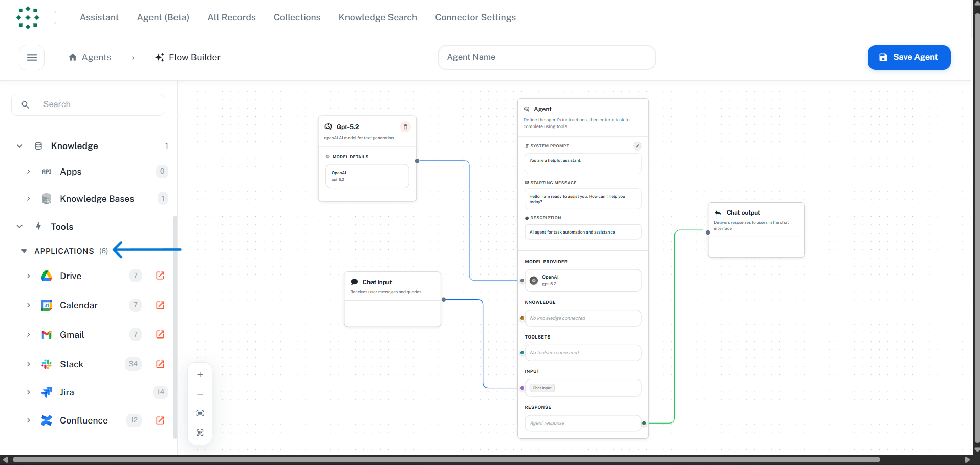Select the All Records navigation item
980x465 pixels.
click(231, 17)
